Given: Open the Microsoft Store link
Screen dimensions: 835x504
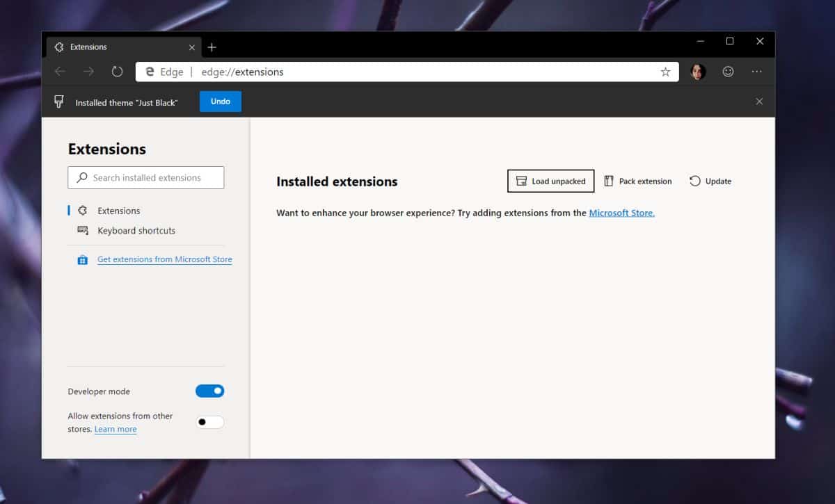Looking at the screenshot, I should [x=621, y=213].
